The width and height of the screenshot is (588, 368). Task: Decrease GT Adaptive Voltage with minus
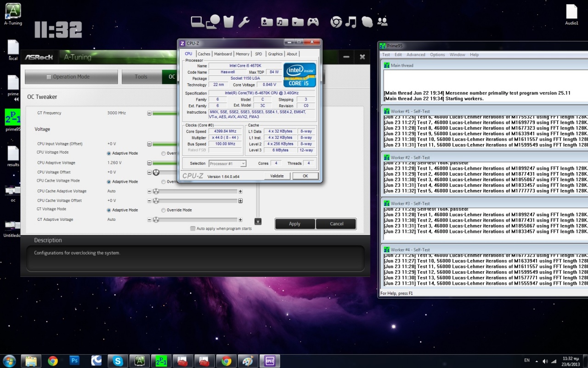[x=149, y=220]
